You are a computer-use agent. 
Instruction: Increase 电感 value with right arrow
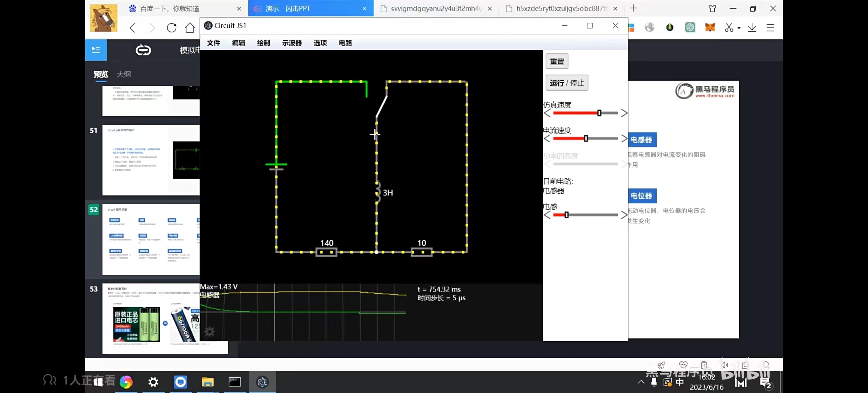pyautogui.click(x=624, y=215)
